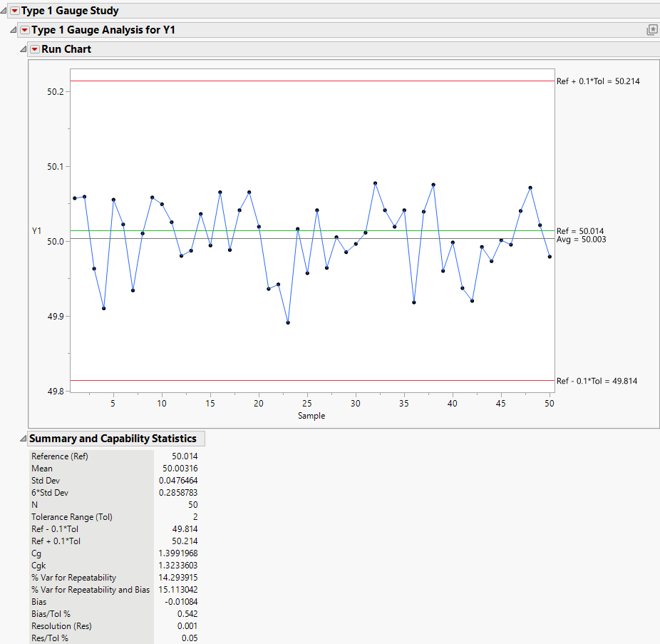
Task: Select the highest data point near sample 32
Action: pos(375,183)
